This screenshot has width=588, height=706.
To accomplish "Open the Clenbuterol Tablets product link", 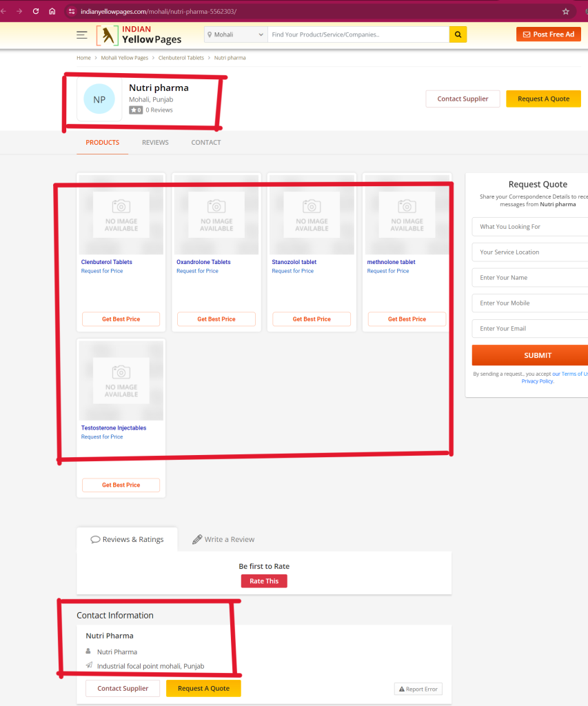I will pos(107,262).
